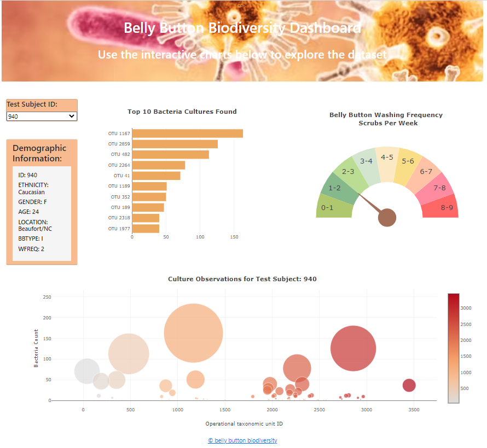The width and height of the screenshot is (487, 448).
Task: Click the small red bubble near OTU 3450
Action: click(x=409, y=385)
